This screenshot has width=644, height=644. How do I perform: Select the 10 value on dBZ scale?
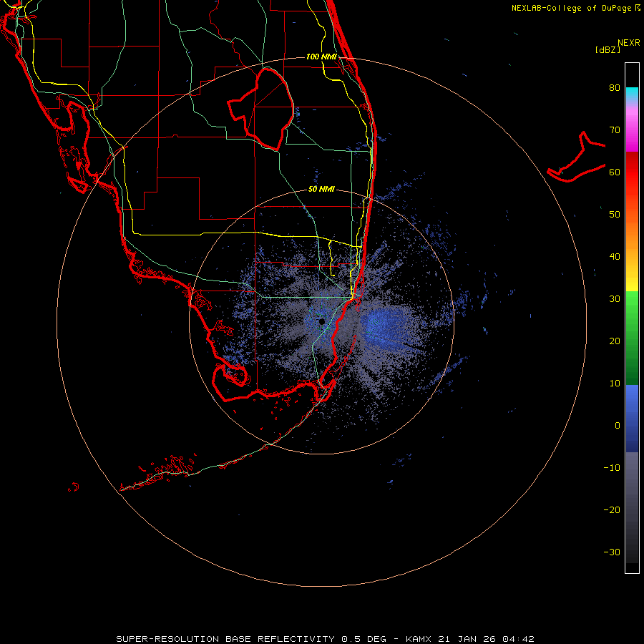coord(615,384)
